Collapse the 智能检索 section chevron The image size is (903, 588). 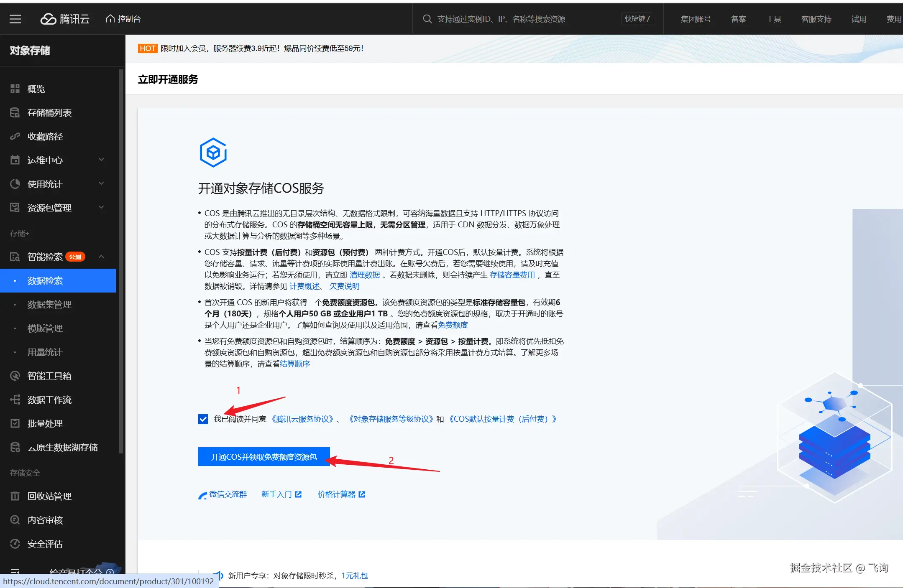pos(101,257)
